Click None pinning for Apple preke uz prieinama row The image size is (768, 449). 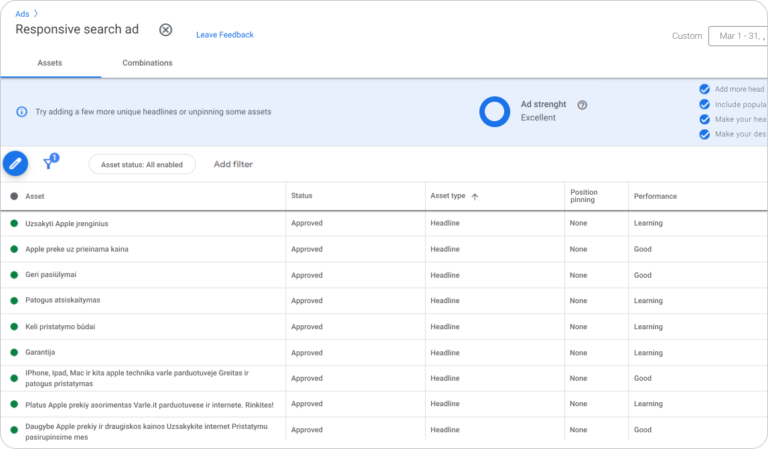coord(578,249)
